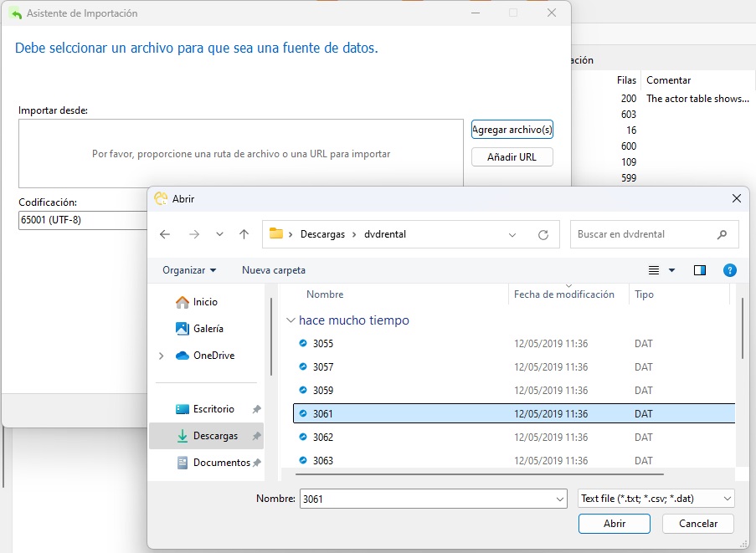Select Inicio in navigation pane
This screenshot has width=756, height=553.
point(197,302)
